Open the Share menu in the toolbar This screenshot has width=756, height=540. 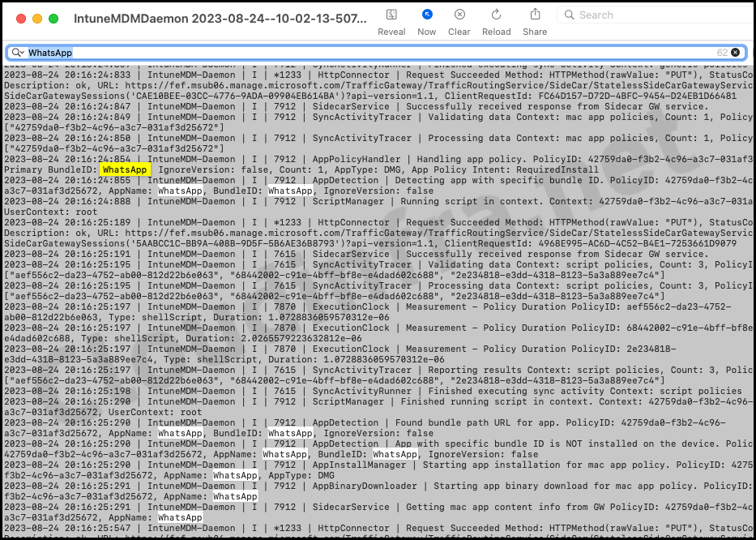click(535, 15)
